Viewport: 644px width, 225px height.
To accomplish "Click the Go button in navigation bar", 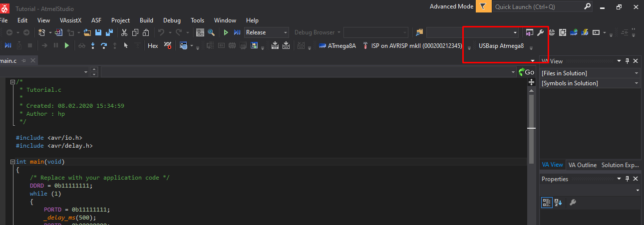I will pos(526,72).
